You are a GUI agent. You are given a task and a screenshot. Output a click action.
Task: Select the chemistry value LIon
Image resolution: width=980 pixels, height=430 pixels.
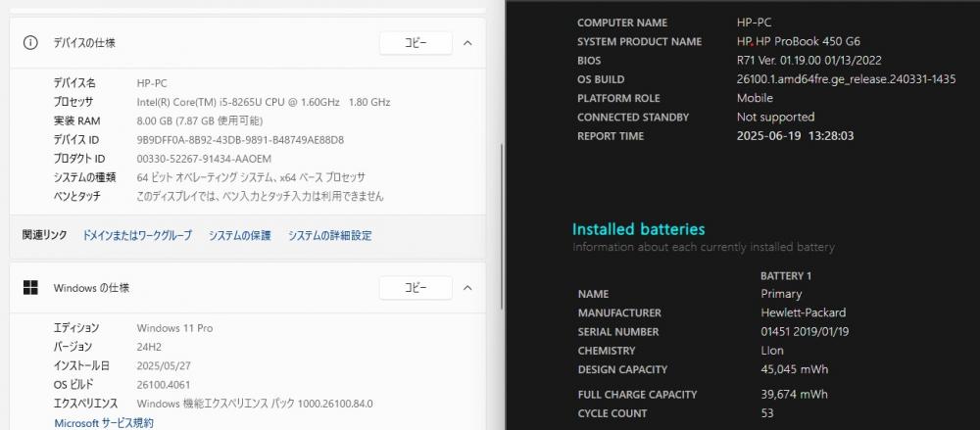pyautogui.click(x=772, y=351)
